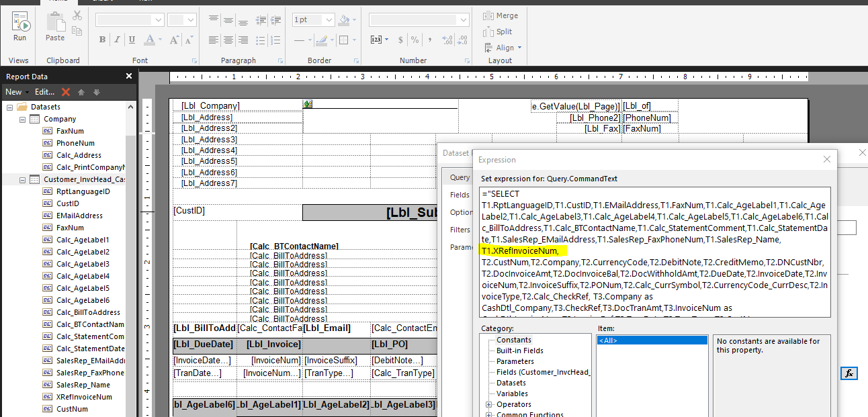Image resolution: width=868 pixels, height=417 pixels.
Task: Toggle Bold formatting
Action: pyautogui.click(x=102, y=40)
